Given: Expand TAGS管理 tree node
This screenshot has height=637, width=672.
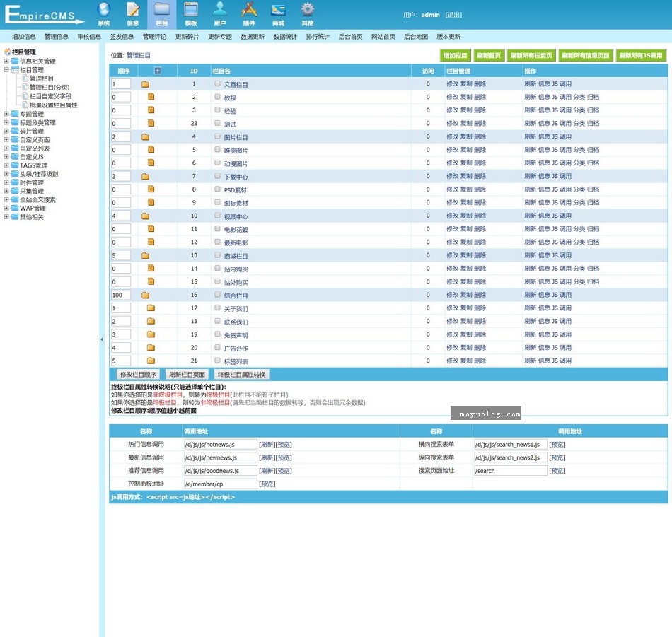Looking at the screenshot, I should click(6, 165).
